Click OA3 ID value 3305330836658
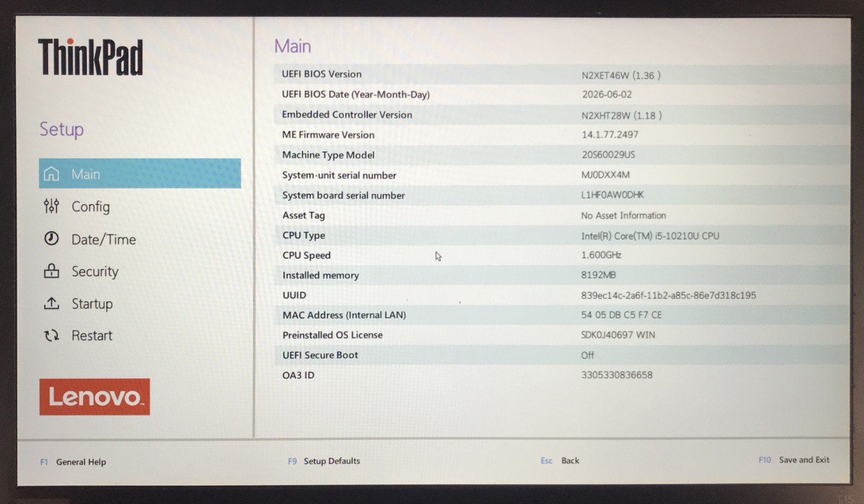This screenshot has height=504, width=864. click(617, 374)
